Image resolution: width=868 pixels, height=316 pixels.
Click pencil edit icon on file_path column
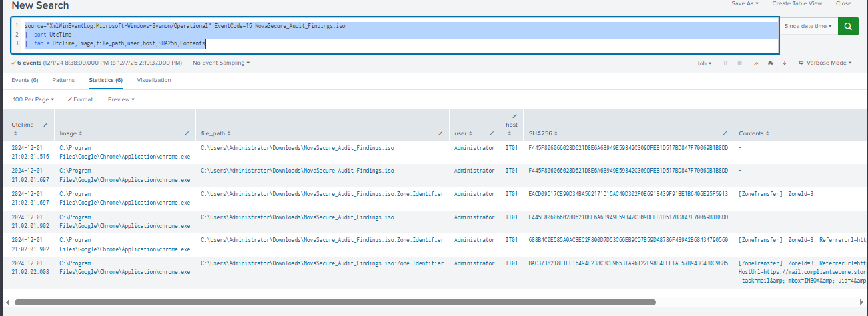(x=438, y=133)
